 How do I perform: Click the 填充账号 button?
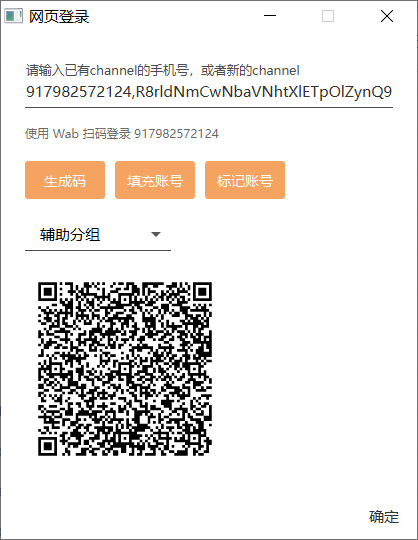pyautogui.click(x=155, y=180)
